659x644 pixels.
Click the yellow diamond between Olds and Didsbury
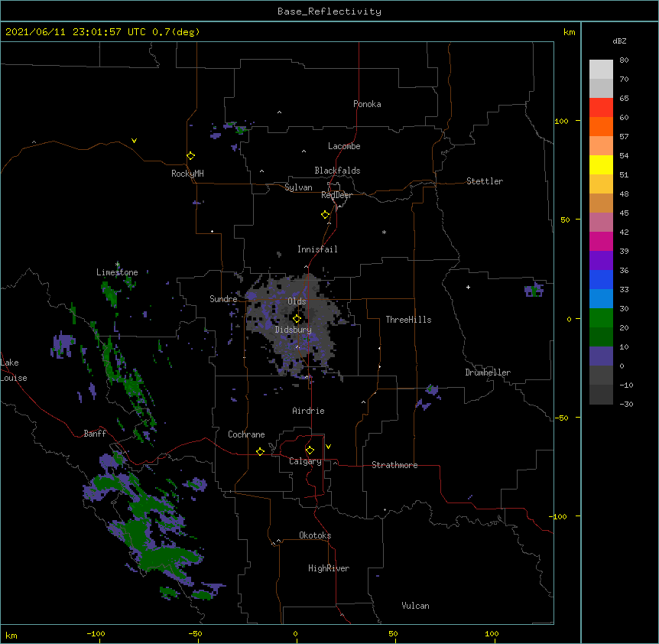pyautogui.click(x=297, y=319)
